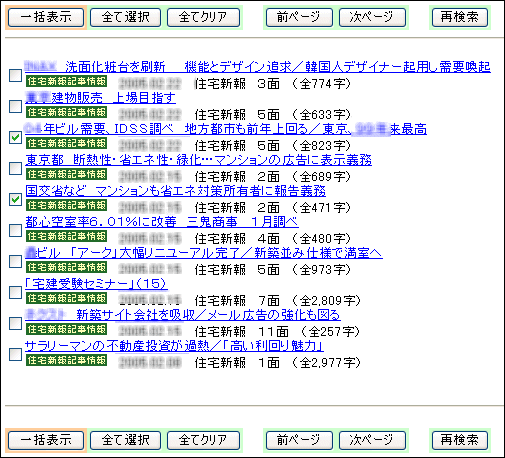
Task: Open 新築サイト会社を吸収 article link
Action: coord(183,315)
